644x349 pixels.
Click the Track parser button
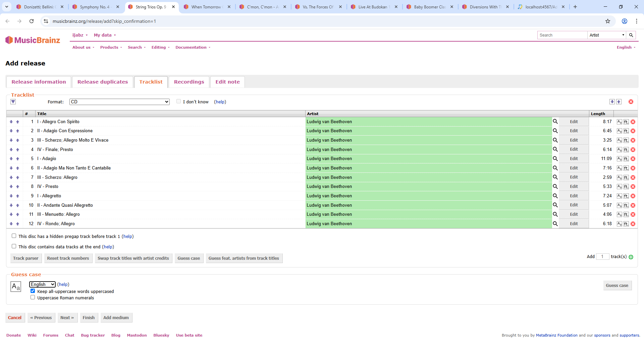(x=26, y=258)
